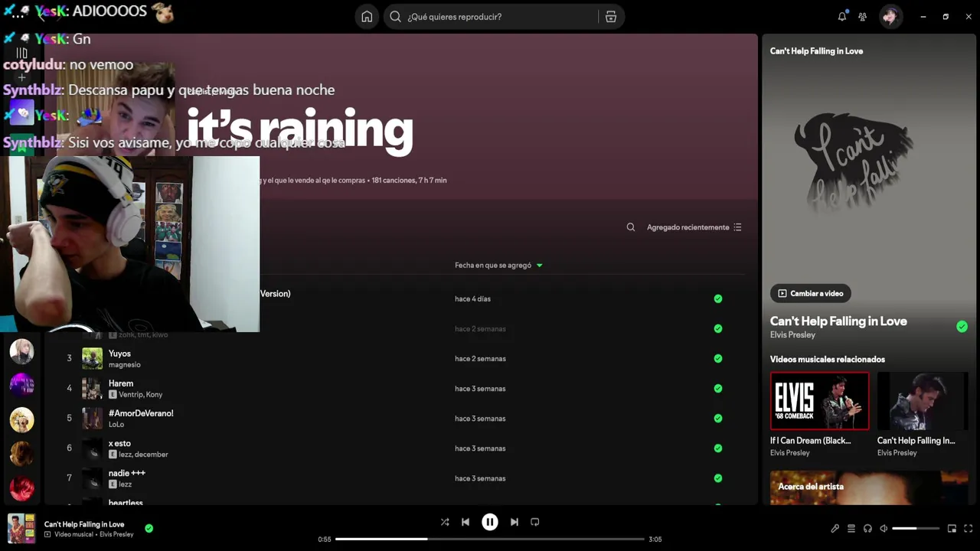Viewport: 980px width, 551px height.
Task: Click song title in bottom player bar
Action: 84,524
